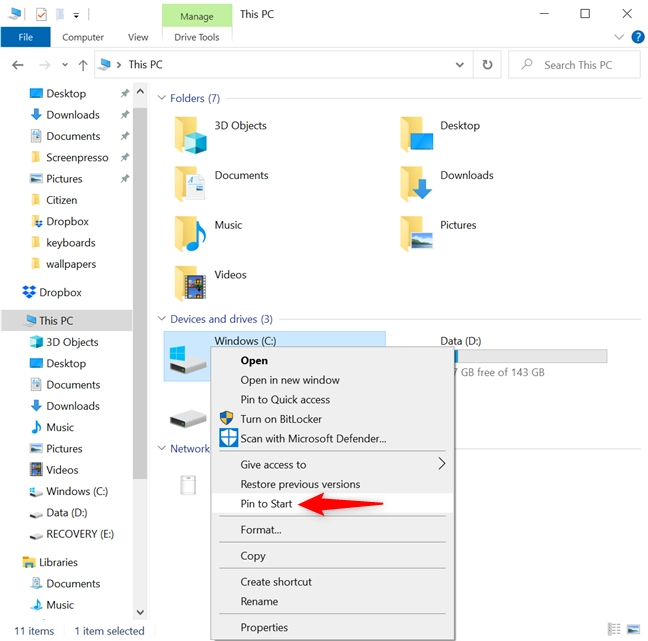Select Restore previous versions
This screenshot has height=641, width=648.
click(332, 484)
